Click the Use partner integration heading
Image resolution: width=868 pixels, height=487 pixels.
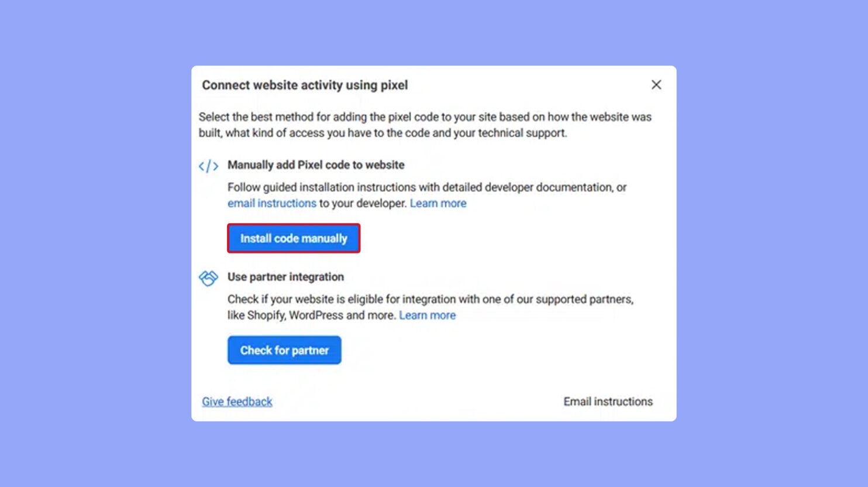(x=285, y=277)
